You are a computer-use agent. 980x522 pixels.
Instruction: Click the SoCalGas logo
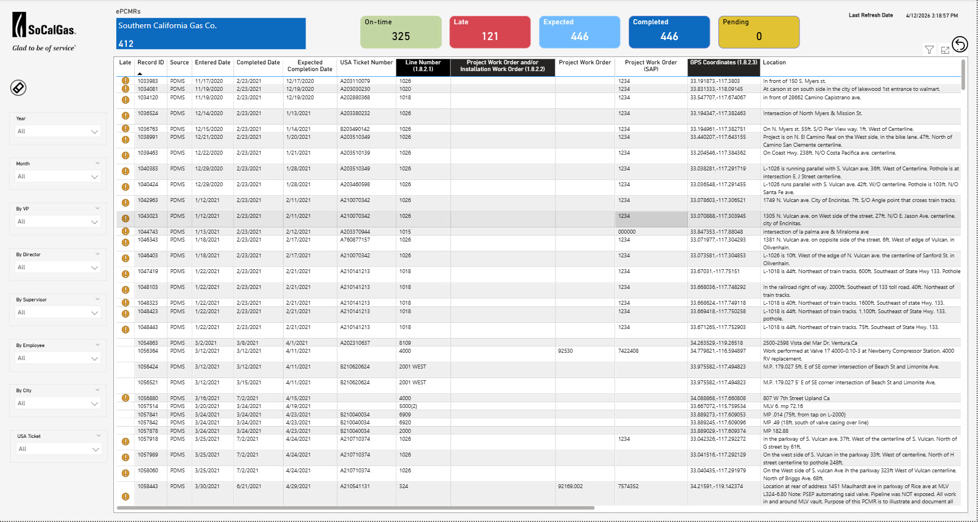tap(44, 32)
